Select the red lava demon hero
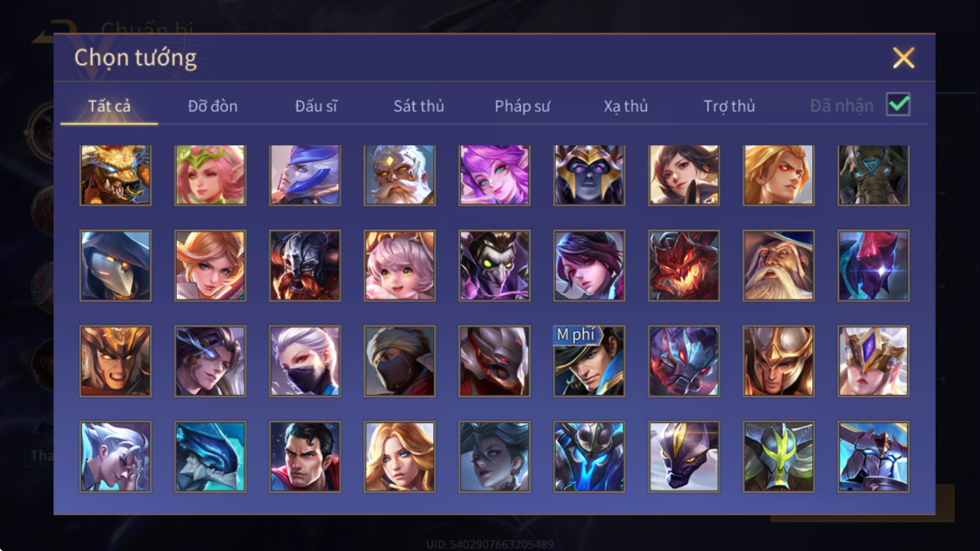This screenshot has height=551, width=980. pyautogui.click(x=684, y=265)
